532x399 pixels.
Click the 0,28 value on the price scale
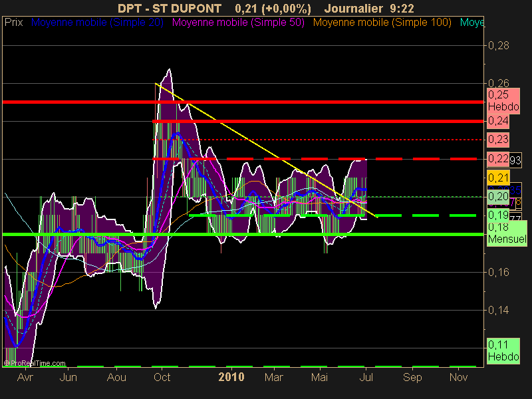(x=498, y=45)
